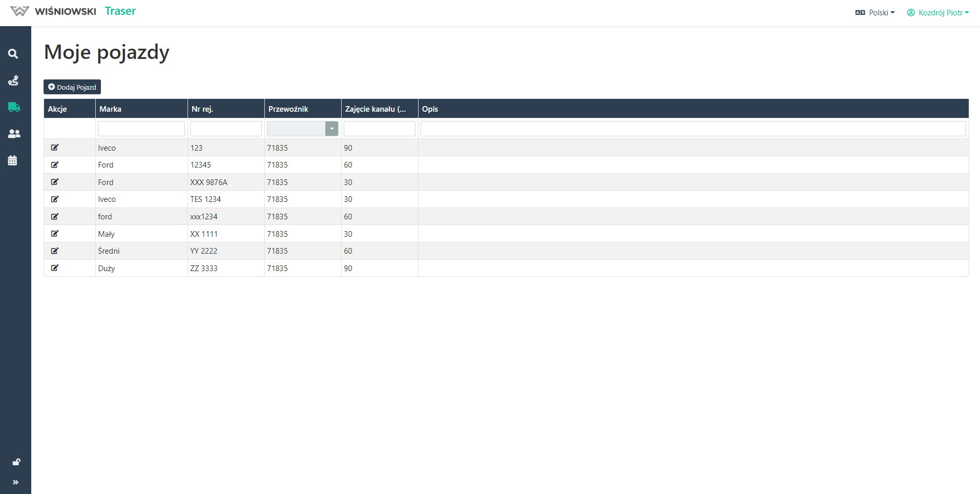Sort by Marka column header
The image size is (980, 494).
[111, 109]
